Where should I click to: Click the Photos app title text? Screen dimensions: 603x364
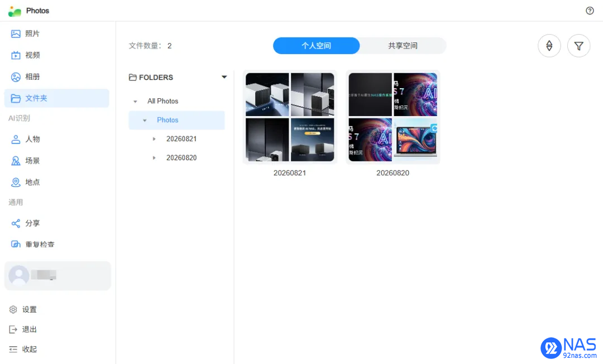[38, 11]
